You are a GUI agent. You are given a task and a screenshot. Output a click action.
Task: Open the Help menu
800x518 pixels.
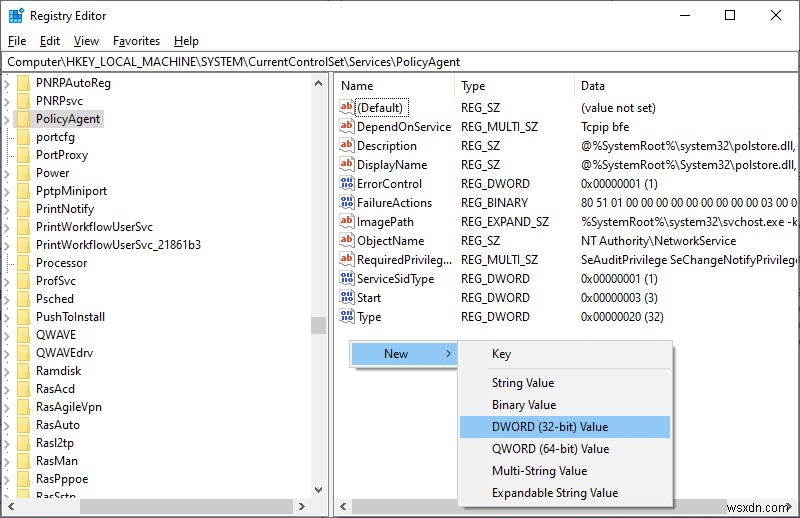pos(186,41)
